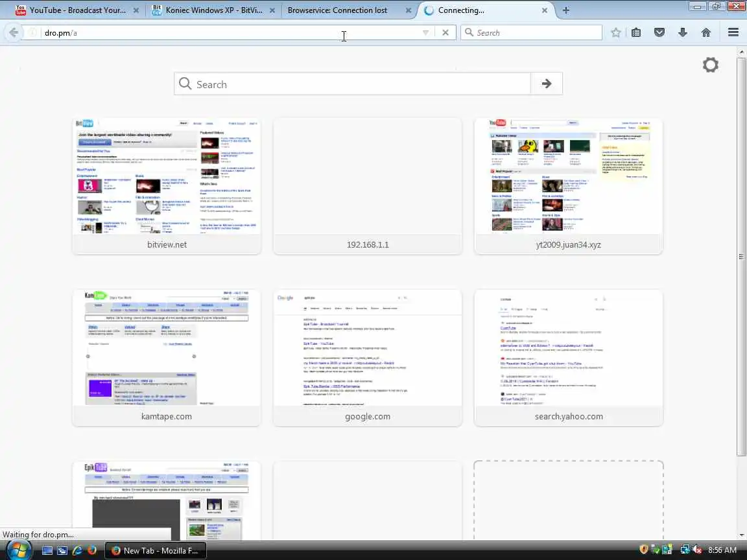Click New Tab - Mozilla Firefox taskbar button
Screen dimensions: 747x560
coord(156,550)
